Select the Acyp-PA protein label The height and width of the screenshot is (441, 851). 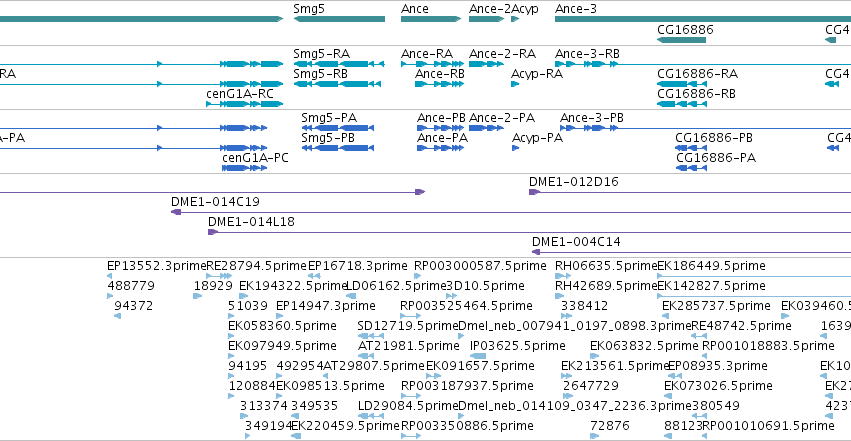coord(537,138)
